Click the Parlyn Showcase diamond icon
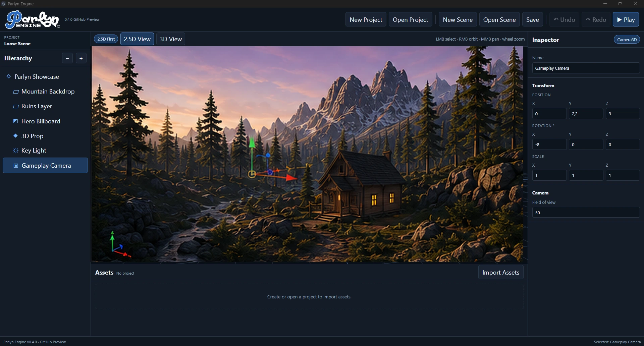The image size is (644, 346). (9, 76)
